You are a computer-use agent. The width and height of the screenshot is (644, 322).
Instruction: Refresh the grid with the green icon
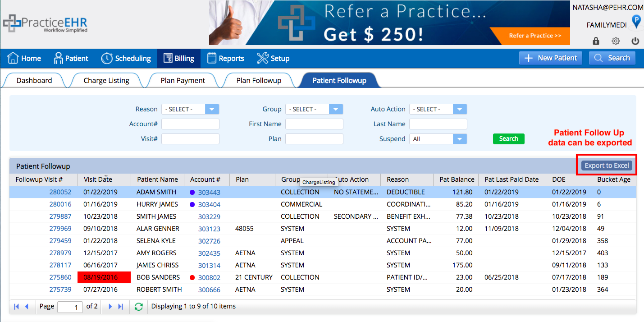click(x=139, y=307)
